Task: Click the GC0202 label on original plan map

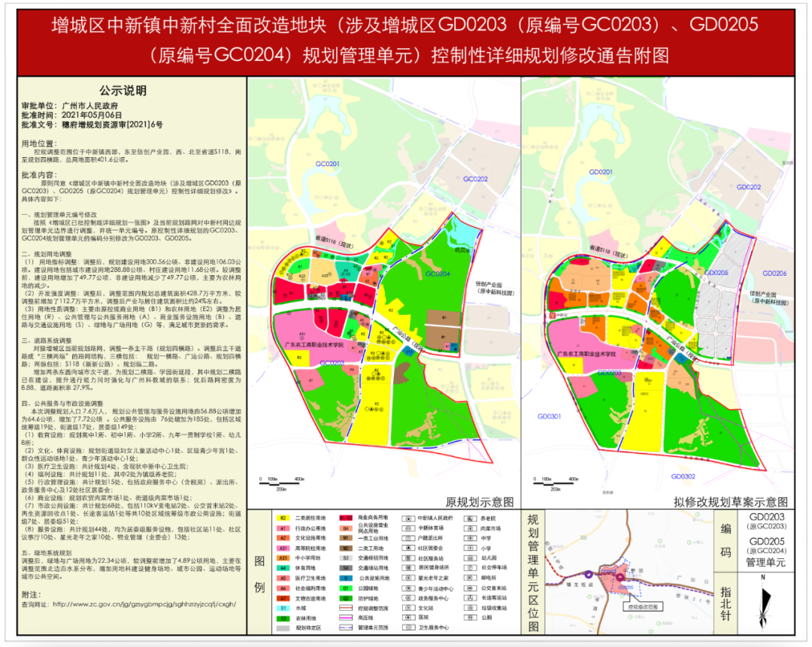Action: (x=475, y=179)
